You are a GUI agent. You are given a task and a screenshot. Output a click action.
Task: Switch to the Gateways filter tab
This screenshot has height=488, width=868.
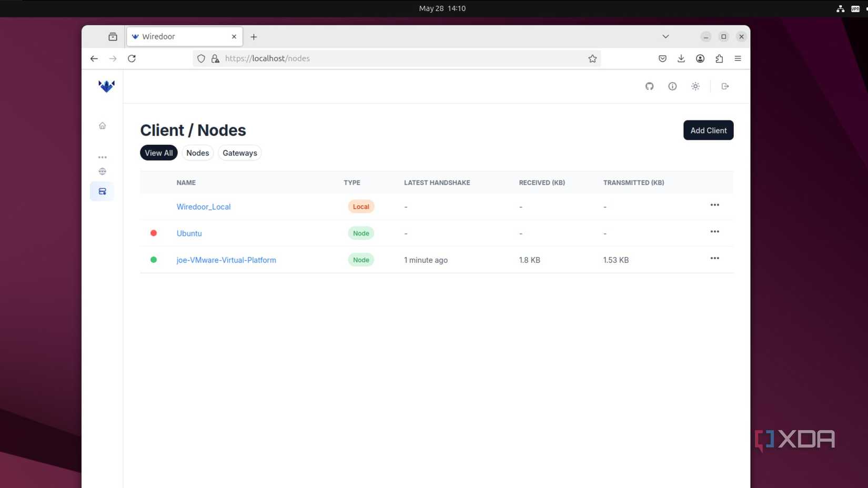(x=240, y=153)
